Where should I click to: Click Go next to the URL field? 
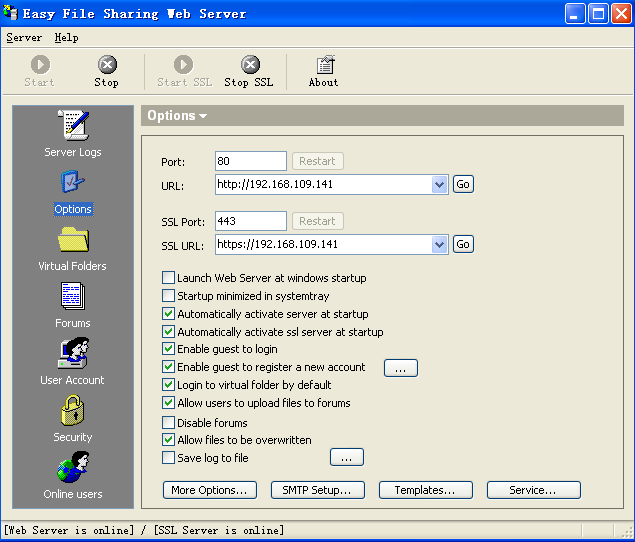(463, 184)
